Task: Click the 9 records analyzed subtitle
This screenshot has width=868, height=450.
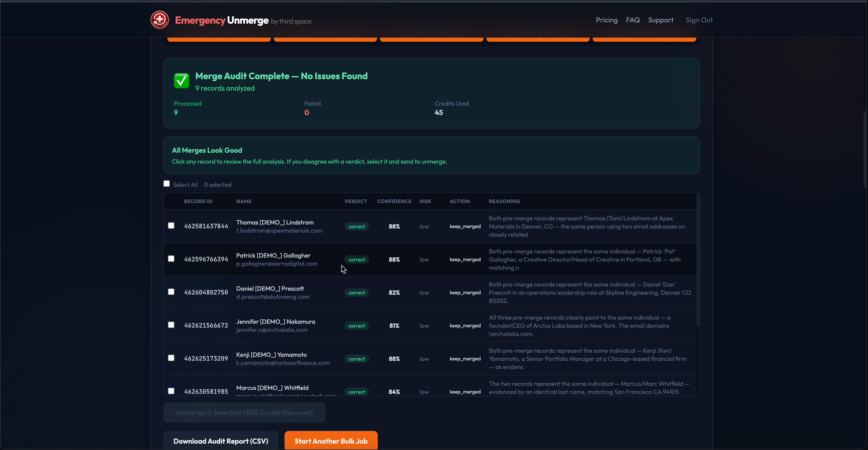Action: (225, 88)
